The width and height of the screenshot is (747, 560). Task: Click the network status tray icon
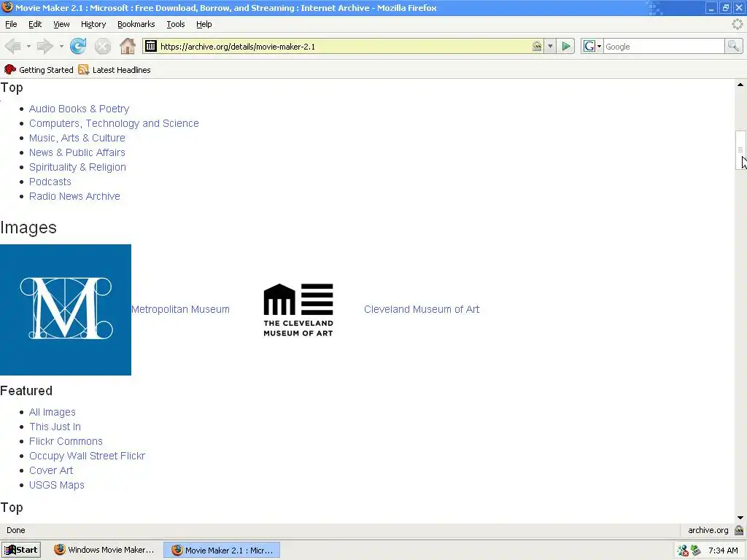(683, 551)
